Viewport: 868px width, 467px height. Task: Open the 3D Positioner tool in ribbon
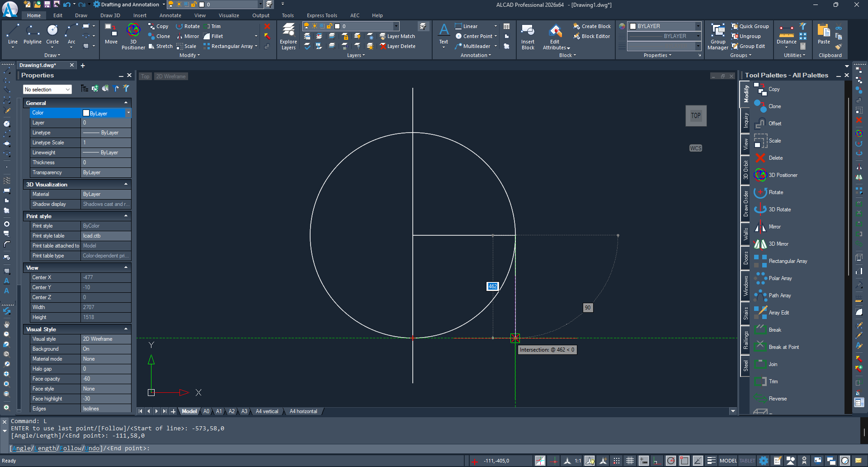coord(133,35)
